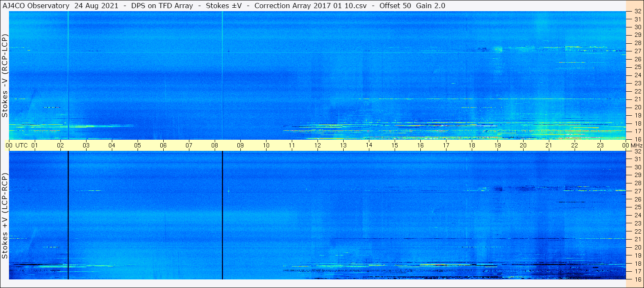644x288 pixels.
Task: Click the 22 hour marker on time axis
Action: click(575, 145)
